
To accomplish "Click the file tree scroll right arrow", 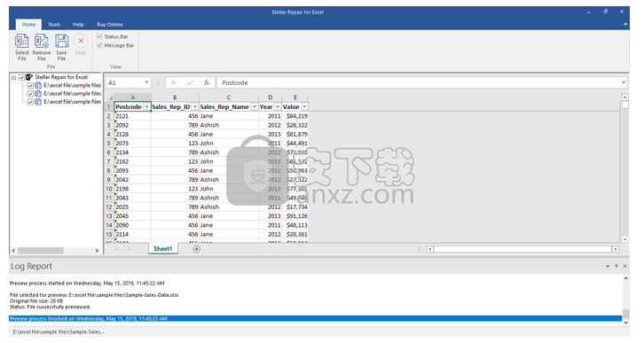I will click(97, 250).
